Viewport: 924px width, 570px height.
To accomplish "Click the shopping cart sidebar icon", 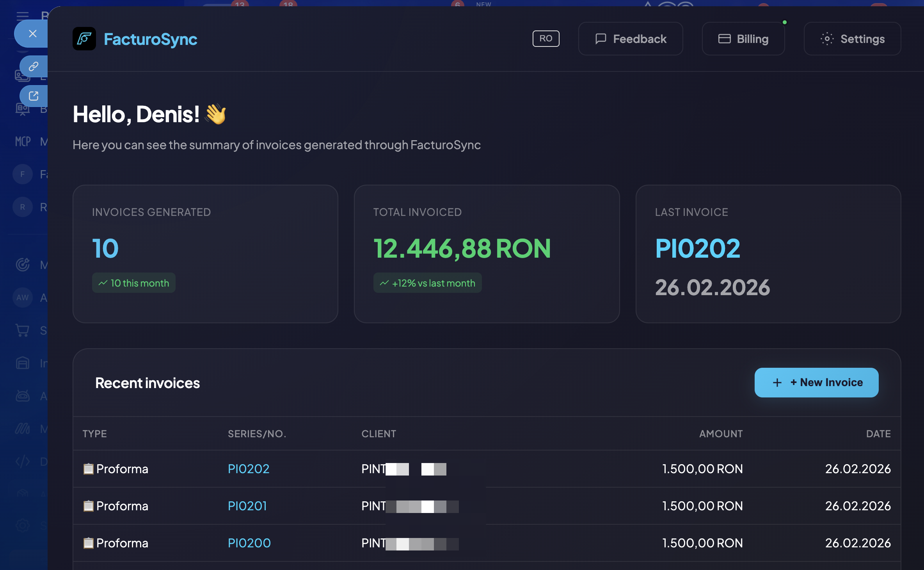I will coord(23,330).
